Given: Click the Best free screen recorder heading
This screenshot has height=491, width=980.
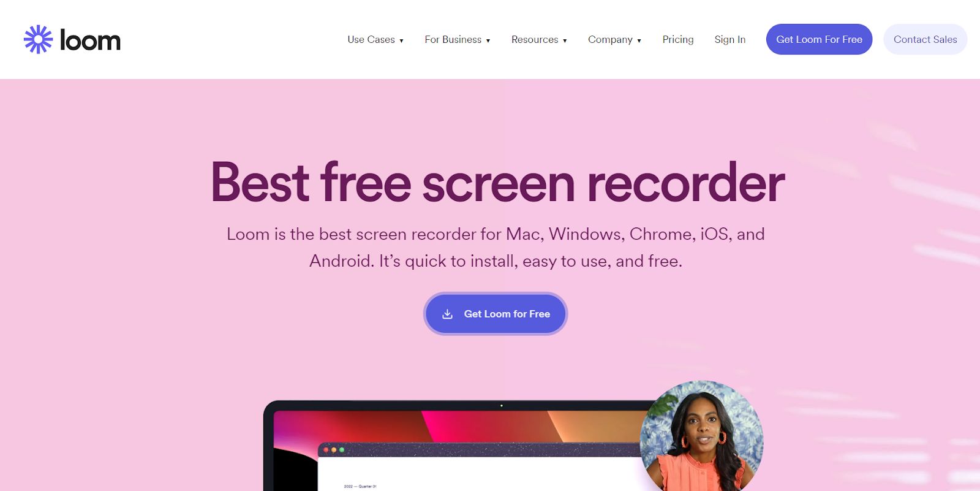Looking at the screenshot, I should coord(497,182).
